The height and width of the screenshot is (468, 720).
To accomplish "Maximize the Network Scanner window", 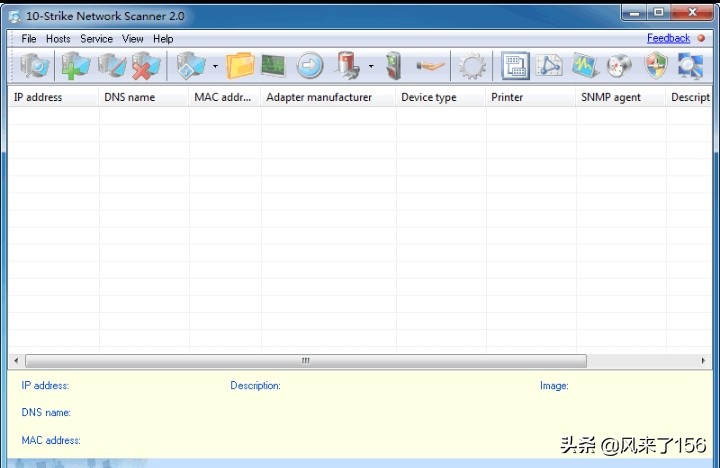I will coord(658,13).
